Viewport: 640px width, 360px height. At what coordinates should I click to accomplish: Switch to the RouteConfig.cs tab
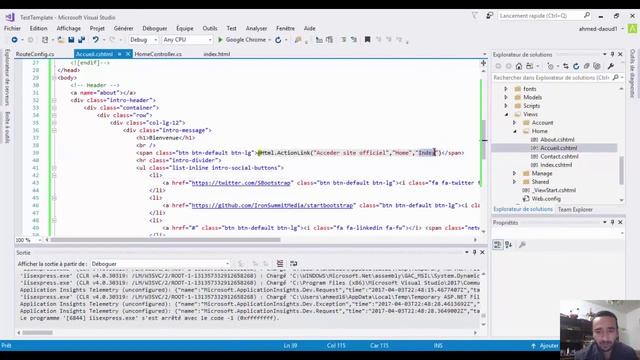(35, 54)
